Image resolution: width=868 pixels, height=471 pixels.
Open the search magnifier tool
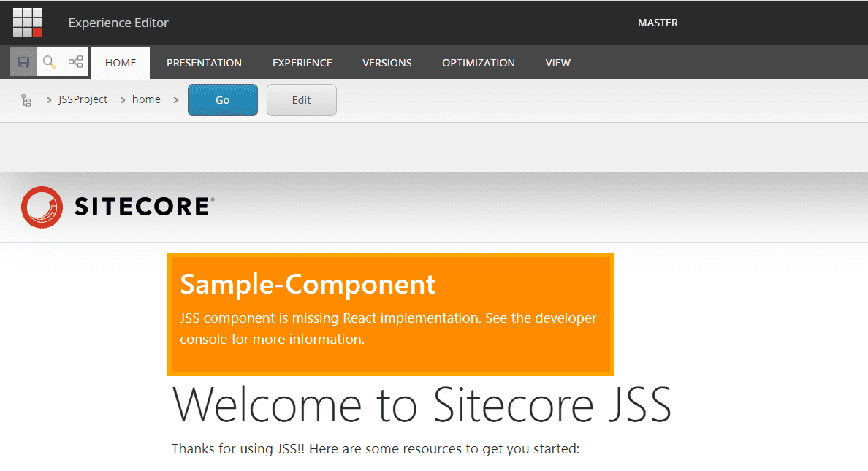click(49, 62)
